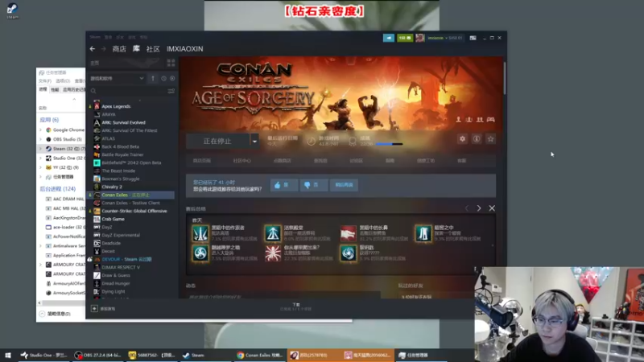Select Chivalry 2 in the library
The width and height of the screenshot is (644, 362).
click(x=112, y=187)
